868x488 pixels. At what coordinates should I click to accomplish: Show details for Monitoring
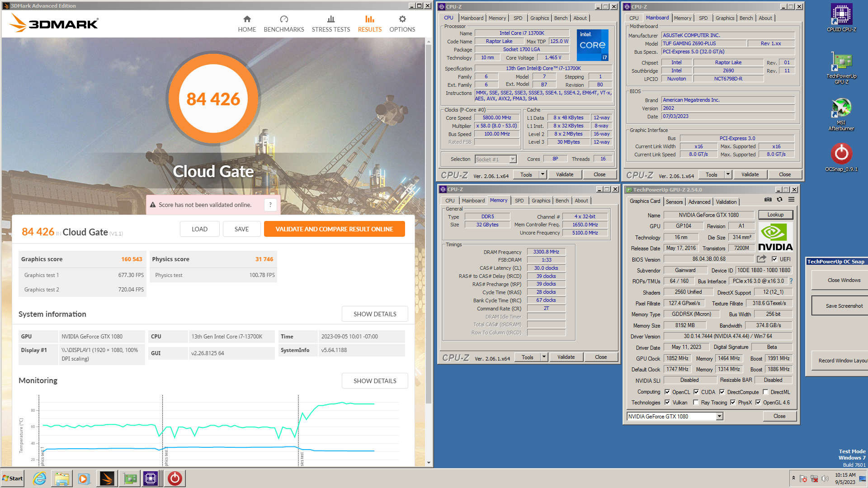[x=375, y=381]
